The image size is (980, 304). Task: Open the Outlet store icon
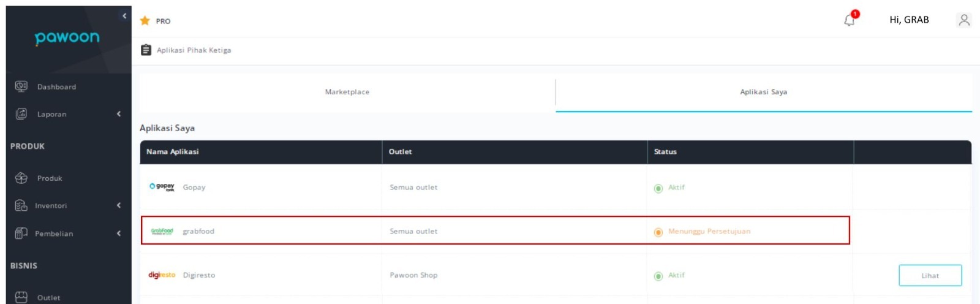(x=21, y=297)
